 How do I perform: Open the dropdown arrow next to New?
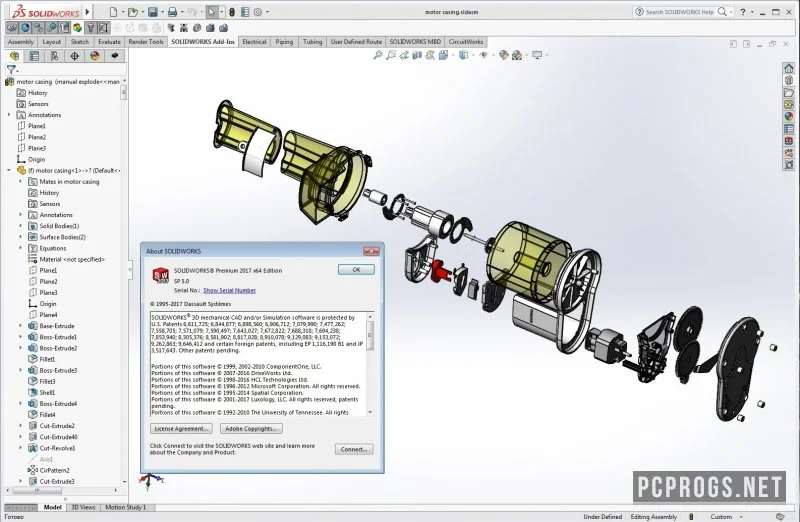pyautogui.click(x=121, y=12)
